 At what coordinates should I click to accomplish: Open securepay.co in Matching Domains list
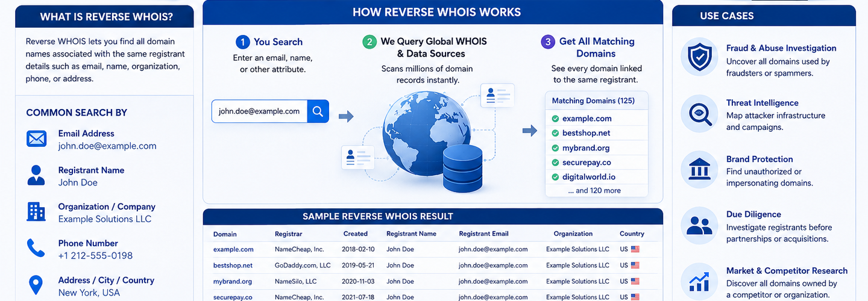(587, 163)
